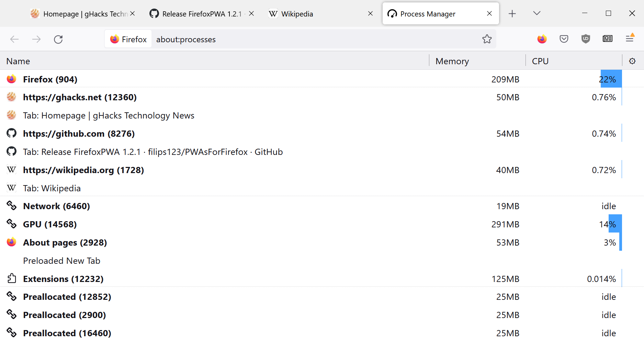Image resolution: width=644 pixels, height=362 pixels.
Task: Click the link icon beside GPU (14568)
Action: coord(12,224)
